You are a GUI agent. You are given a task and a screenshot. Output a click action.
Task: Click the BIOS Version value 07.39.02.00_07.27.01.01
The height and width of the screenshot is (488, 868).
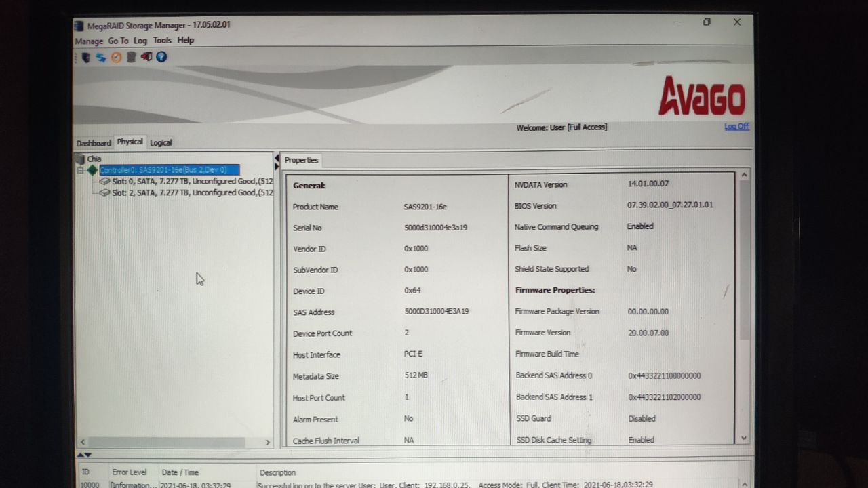(670, 205)
